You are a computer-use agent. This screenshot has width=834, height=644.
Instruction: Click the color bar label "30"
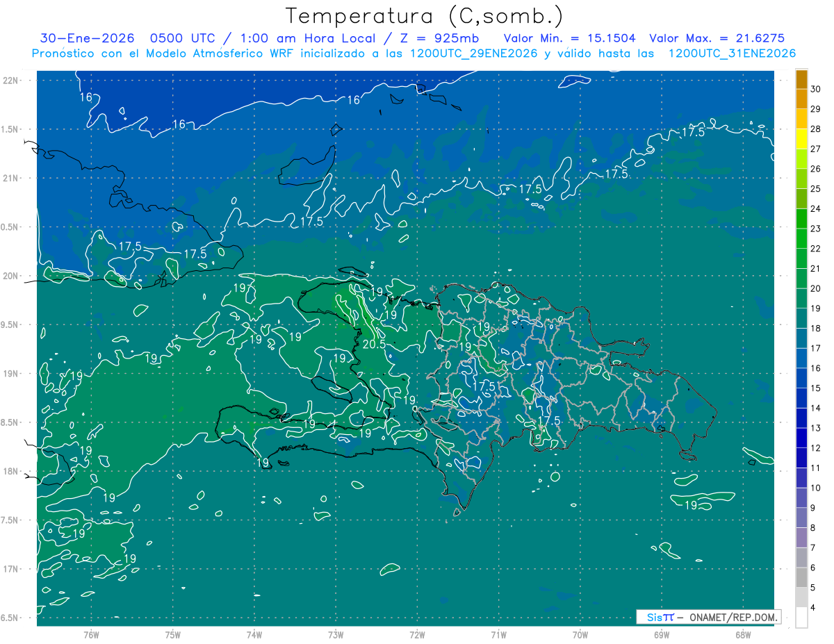[816, 89]
